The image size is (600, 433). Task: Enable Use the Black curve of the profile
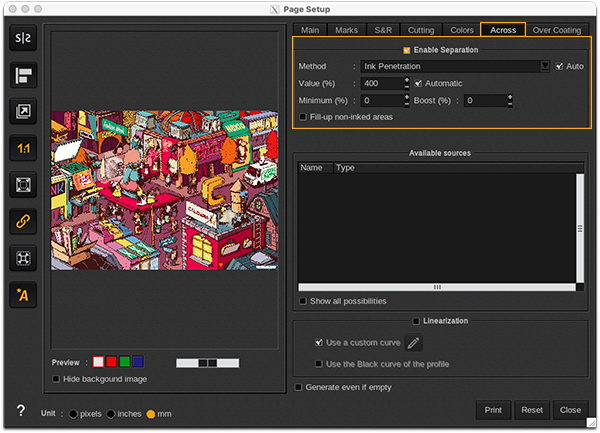[x=318, y=364]
